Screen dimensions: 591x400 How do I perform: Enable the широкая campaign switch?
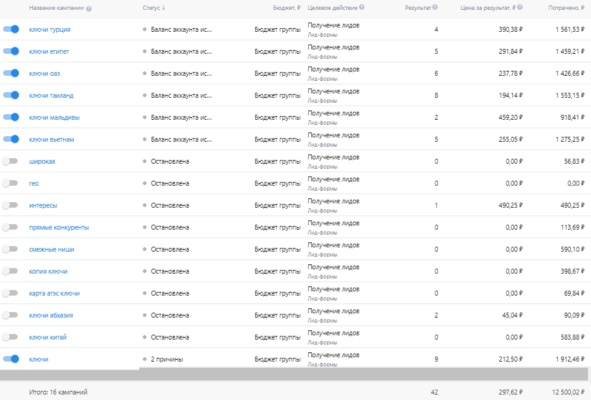[10, 161]
